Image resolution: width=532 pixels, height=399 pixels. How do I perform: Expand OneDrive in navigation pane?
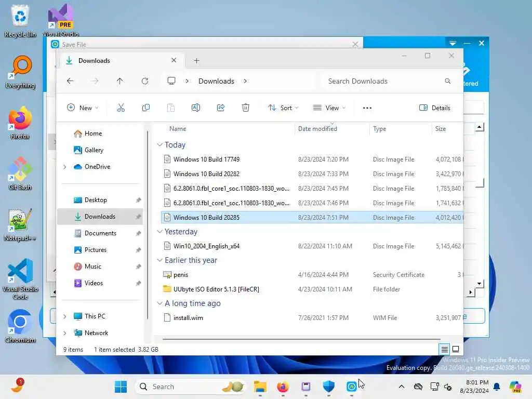tap(64, 167)
